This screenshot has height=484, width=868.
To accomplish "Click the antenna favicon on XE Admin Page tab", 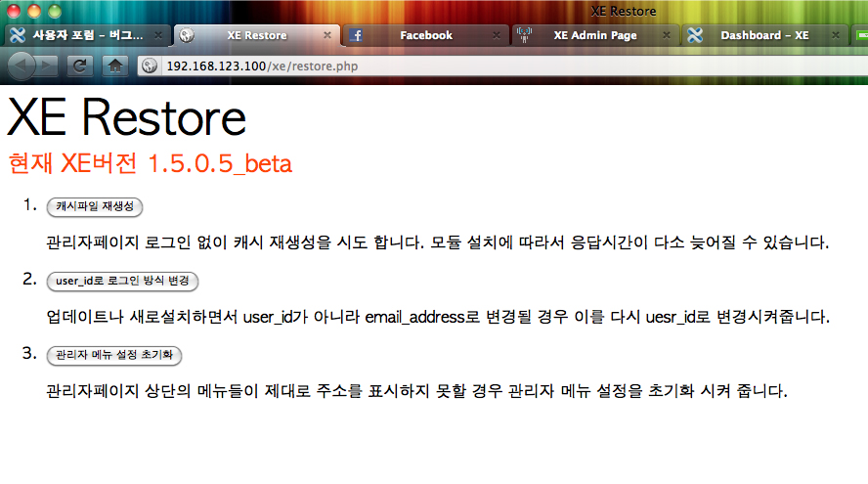I will click(x=524, y=35).
